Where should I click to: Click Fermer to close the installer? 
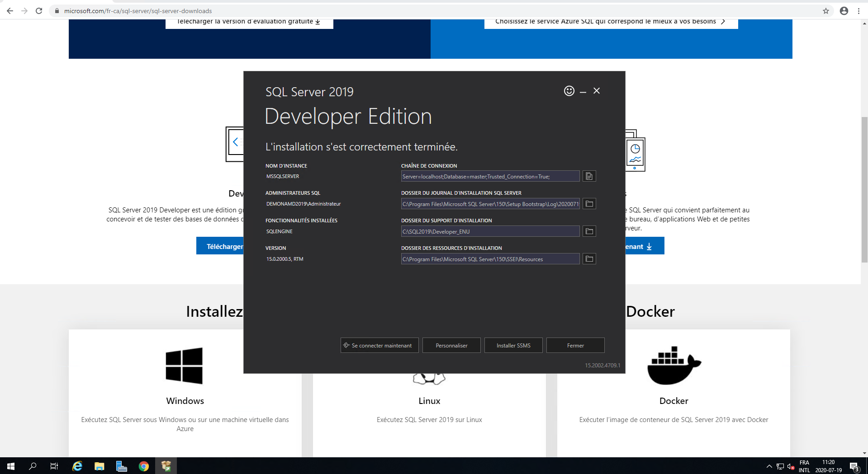(575, 345)
